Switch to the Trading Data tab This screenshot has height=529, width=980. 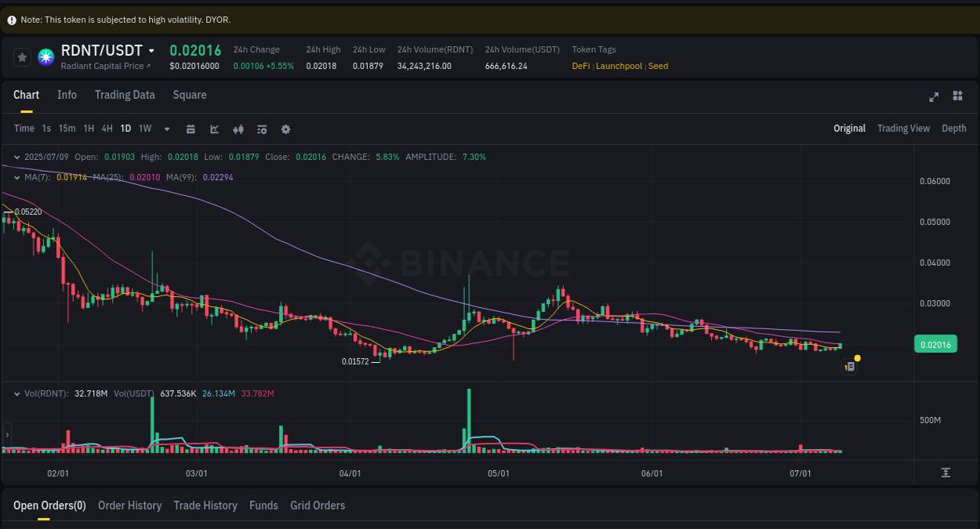click(125, 95)
